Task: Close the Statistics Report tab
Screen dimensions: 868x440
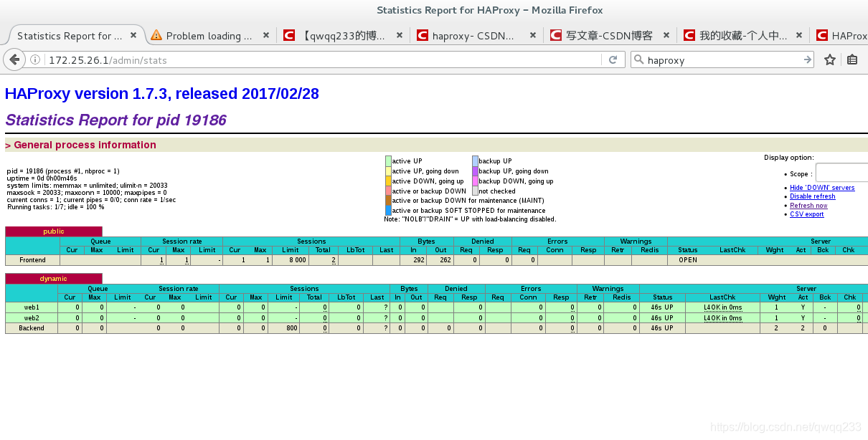Action: 133,35
